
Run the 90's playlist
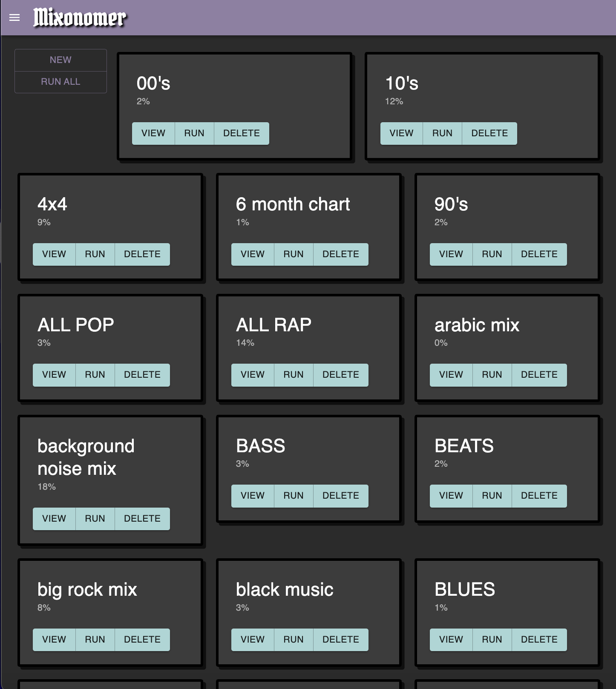[x=492, y=254]
